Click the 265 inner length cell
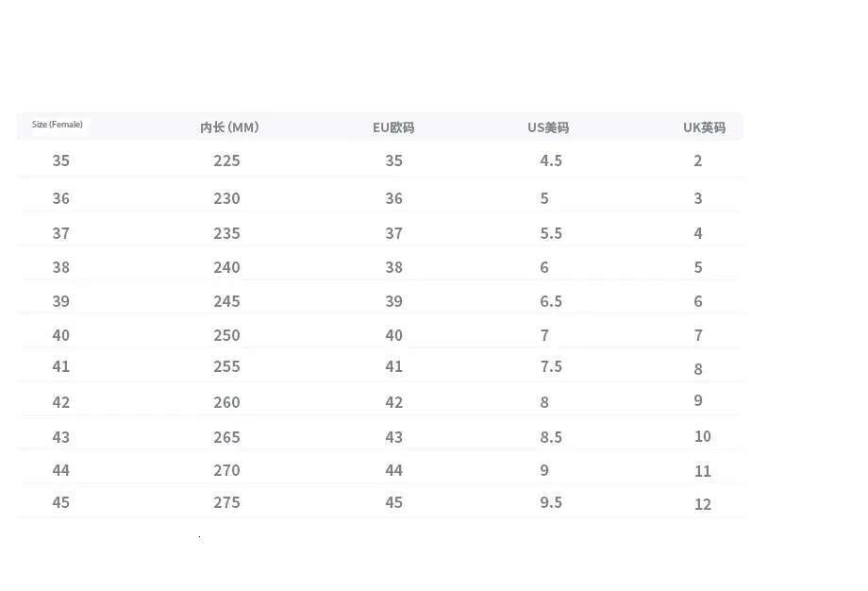The image size is (868, 591). (x=226, y=437)
